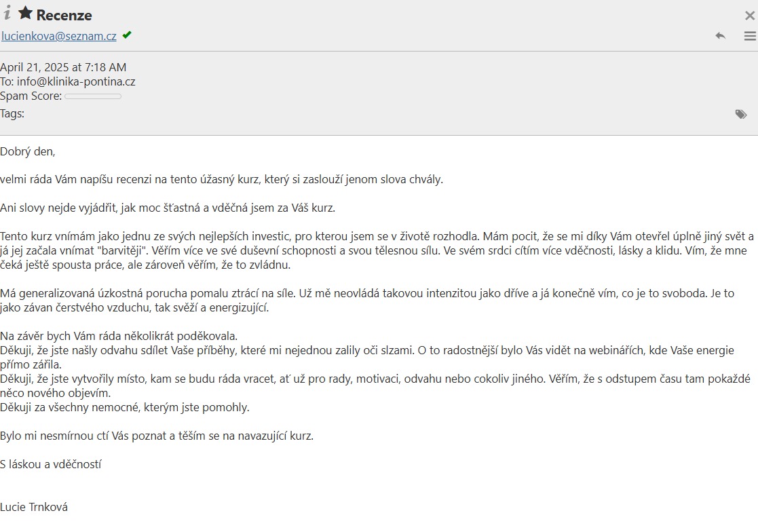Click the Spam Score progress bar
Screen dimensions: 758x532
(93, 96)
